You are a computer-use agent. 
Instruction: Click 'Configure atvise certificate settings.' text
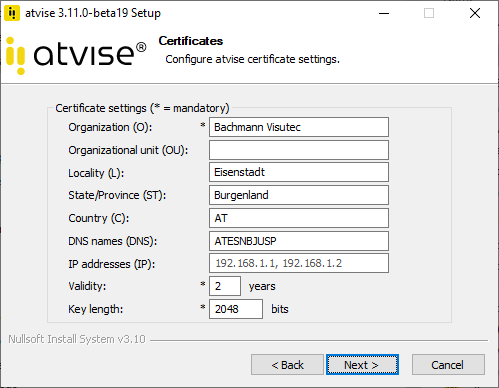252,59
